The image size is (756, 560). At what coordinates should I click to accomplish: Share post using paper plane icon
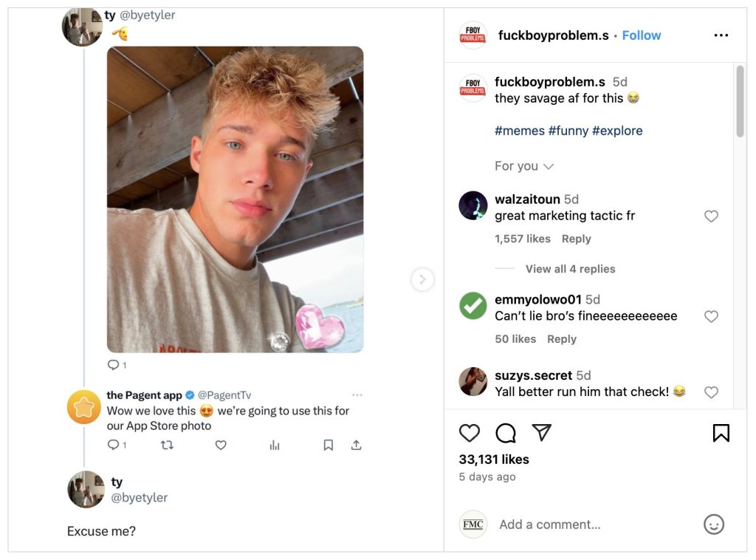(542, 433)
